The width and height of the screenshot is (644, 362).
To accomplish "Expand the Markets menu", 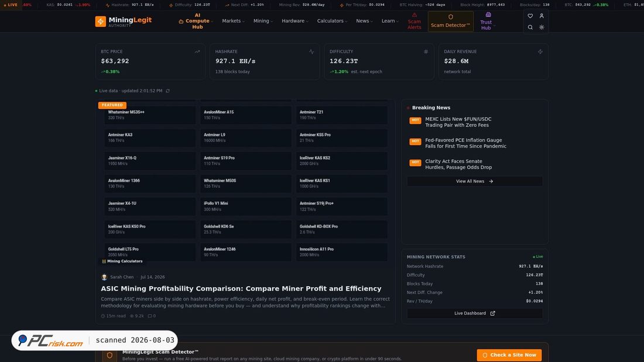I will [233, 21].
